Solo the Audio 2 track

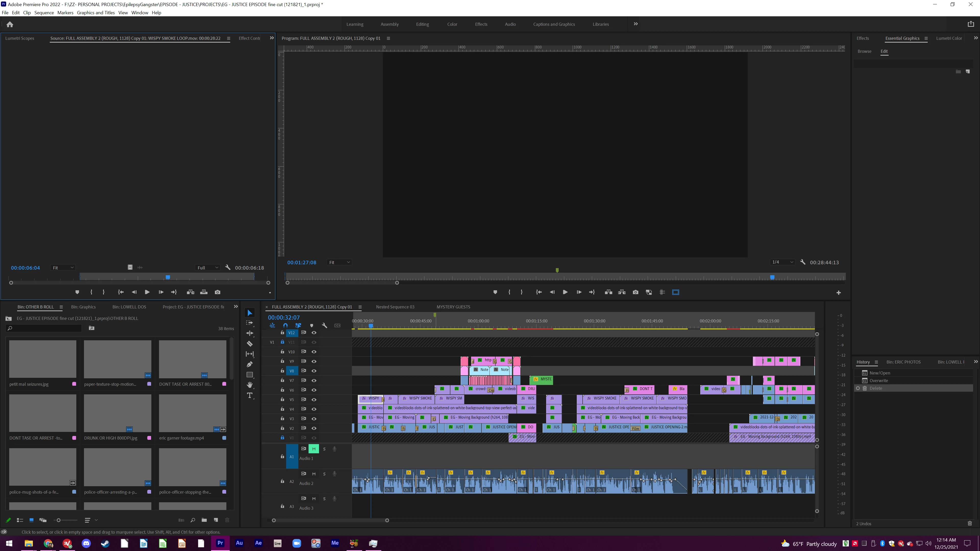(x=324, y=474)
